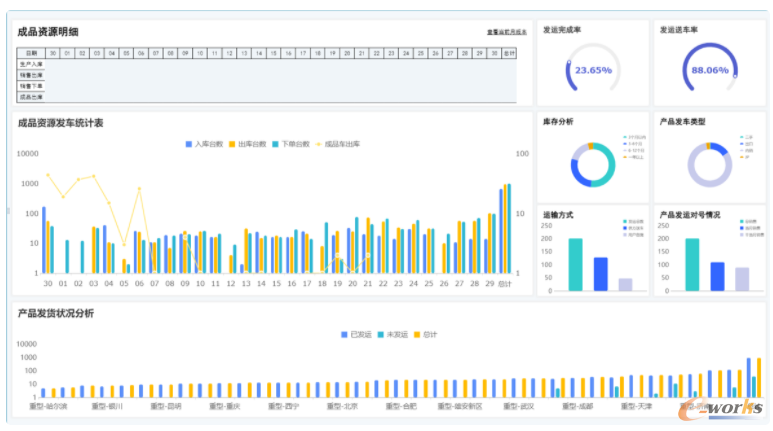Click the 重型-成都 axis label

click(577, 407)
